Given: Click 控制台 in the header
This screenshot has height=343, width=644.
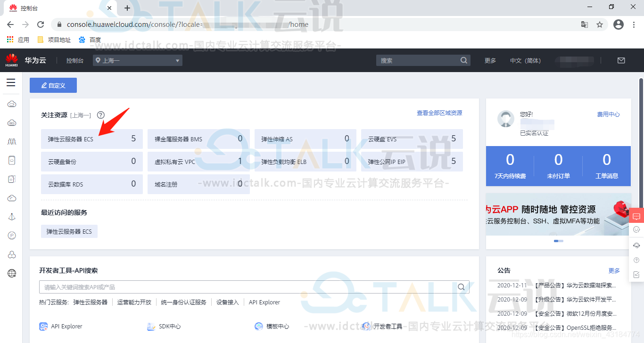Looking at the screenshot, I should (x=75, y=60).
